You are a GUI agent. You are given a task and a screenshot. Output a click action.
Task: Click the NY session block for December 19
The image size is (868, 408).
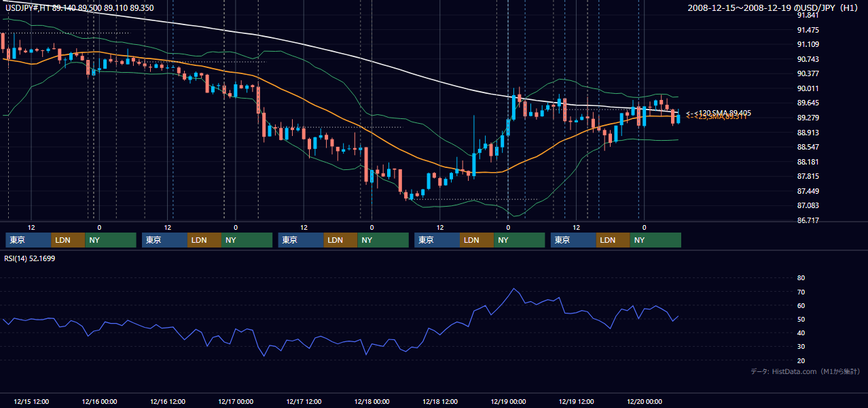tap(656, 240)
